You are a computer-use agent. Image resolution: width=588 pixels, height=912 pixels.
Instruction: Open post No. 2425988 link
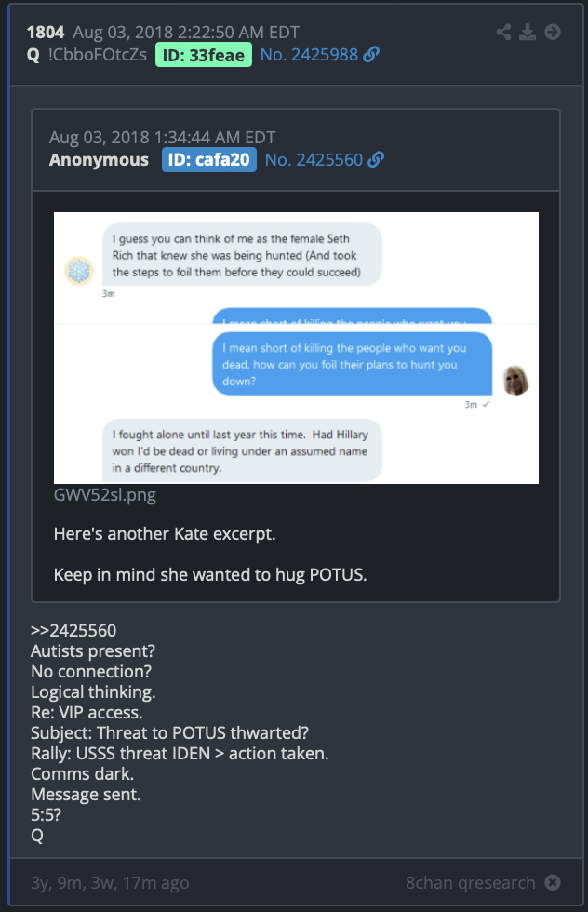coord(310,55)
